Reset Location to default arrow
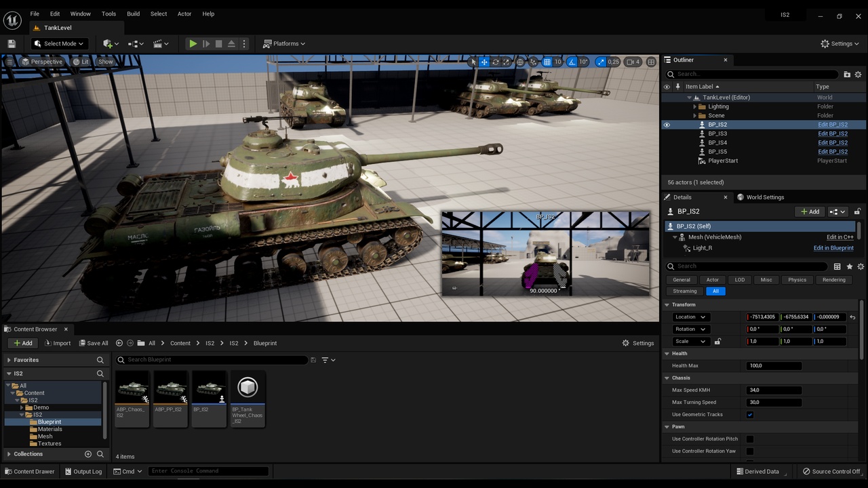 click(852, 317)
